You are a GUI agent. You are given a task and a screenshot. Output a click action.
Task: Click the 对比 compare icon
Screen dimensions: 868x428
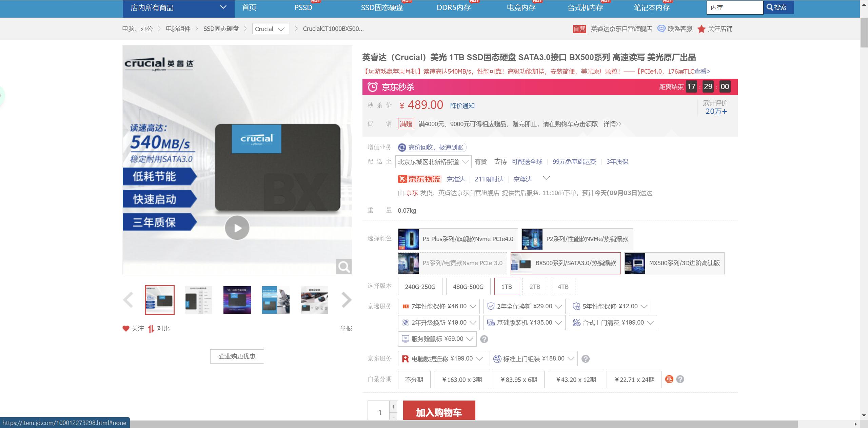coord(151,328)
